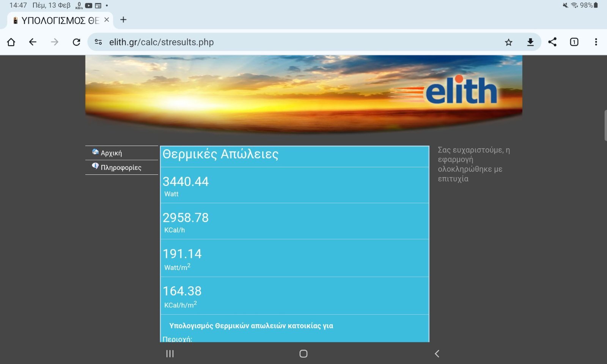This screenshot has width=607, height=364.
Task: Open a new tab with the plus button
Action: [123, 20]
